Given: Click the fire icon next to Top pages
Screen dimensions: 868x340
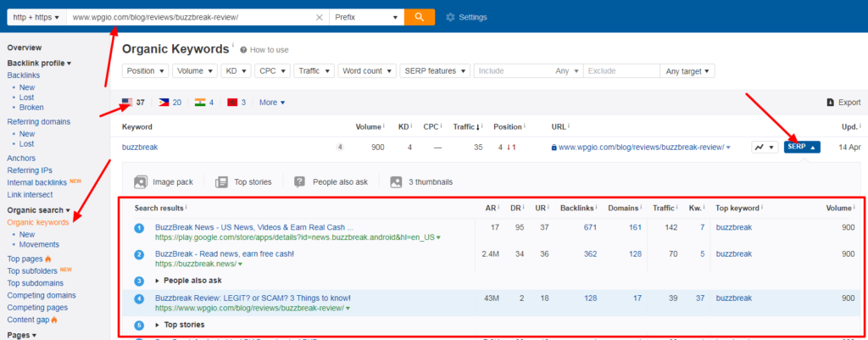Looking at the screenshot, I should [48, 259].
